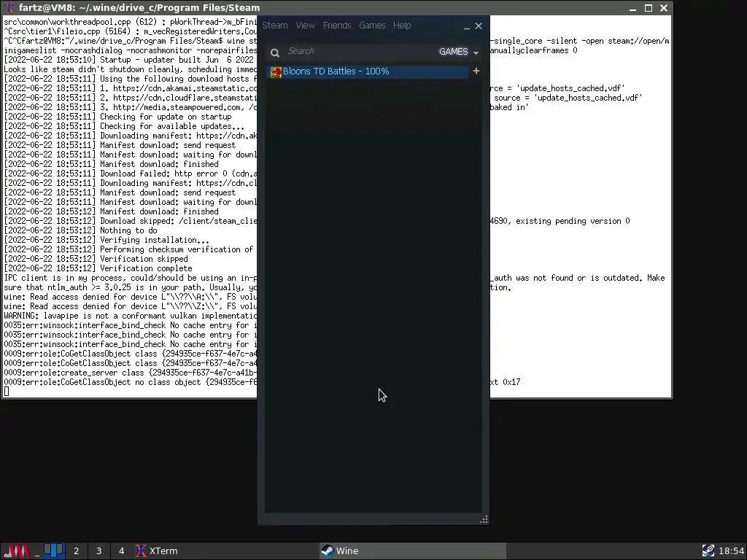Focus the Search input field
Image resolution: width=747 pixels, height=560 pixels.
coord(360,52)
